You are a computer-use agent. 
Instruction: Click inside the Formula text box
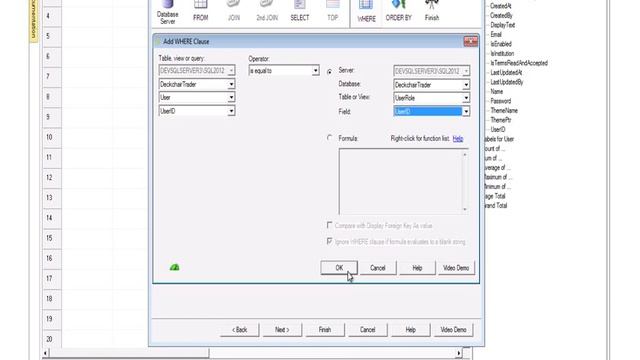(x=400, y=181)
